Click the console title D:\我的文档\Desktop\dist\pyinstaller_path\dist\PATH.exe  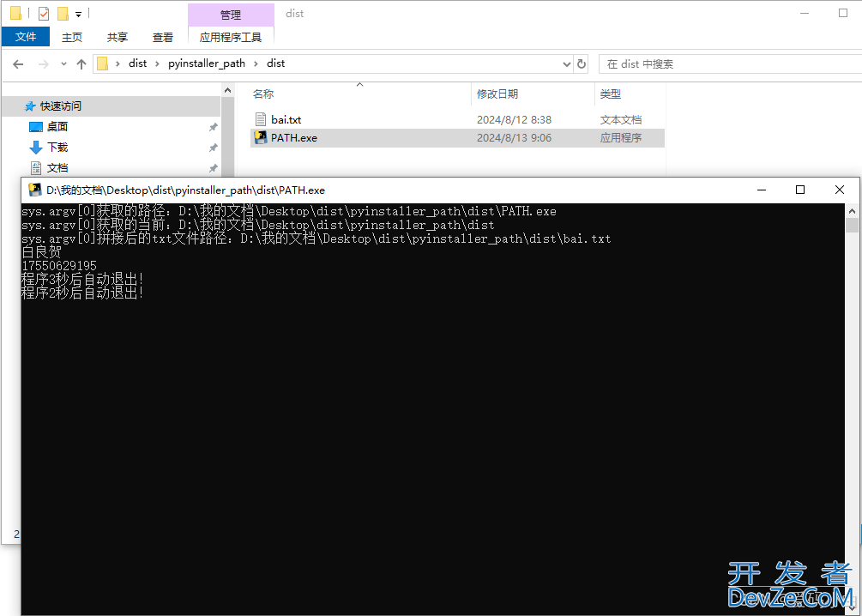pos(185,190)
